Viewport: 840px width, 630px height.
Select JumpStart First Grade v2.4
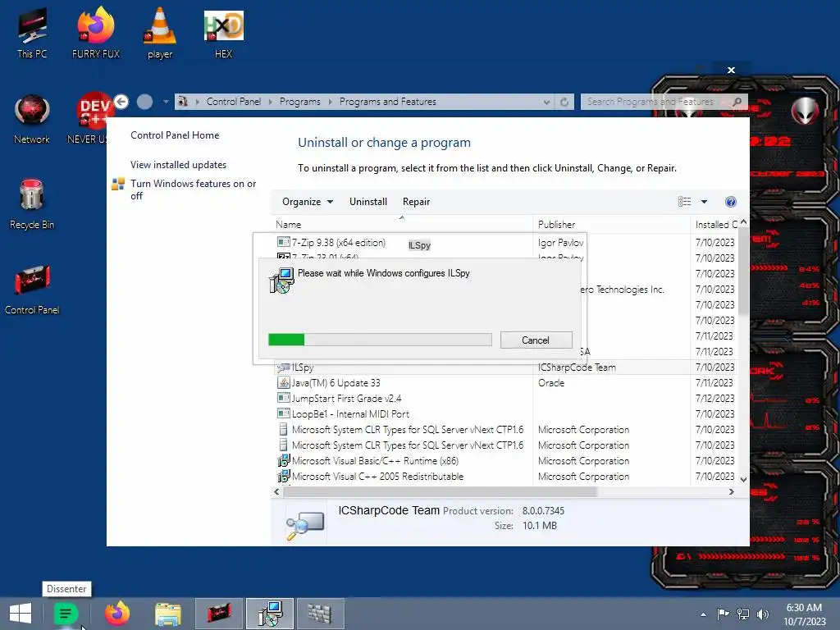[346, 399]
